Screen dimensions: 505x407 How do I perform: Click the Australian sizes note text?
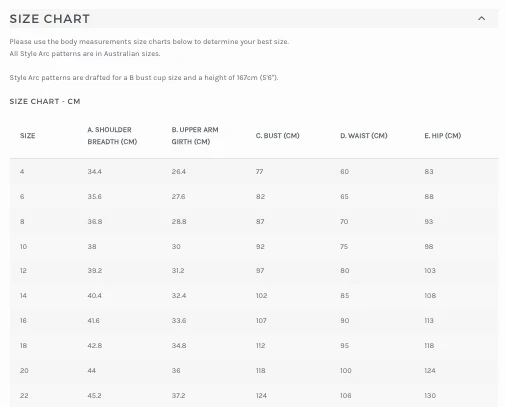click(x=85, y=54)
